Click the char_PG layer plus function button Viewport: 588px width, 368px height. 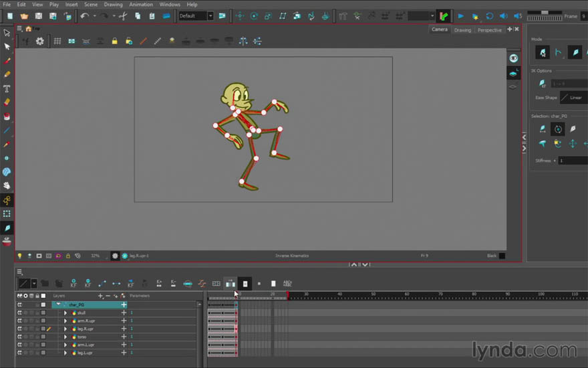(124, 304)
